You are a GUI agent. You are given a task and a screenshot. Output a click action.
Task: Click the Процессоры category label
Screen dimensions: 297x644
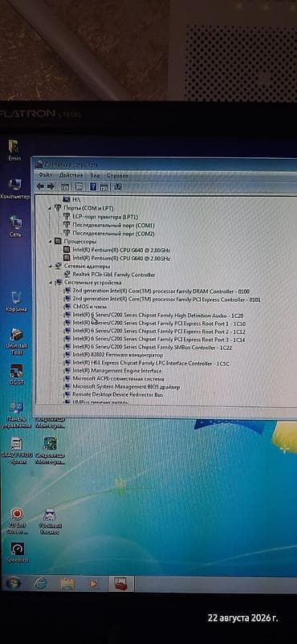point(80,242)
